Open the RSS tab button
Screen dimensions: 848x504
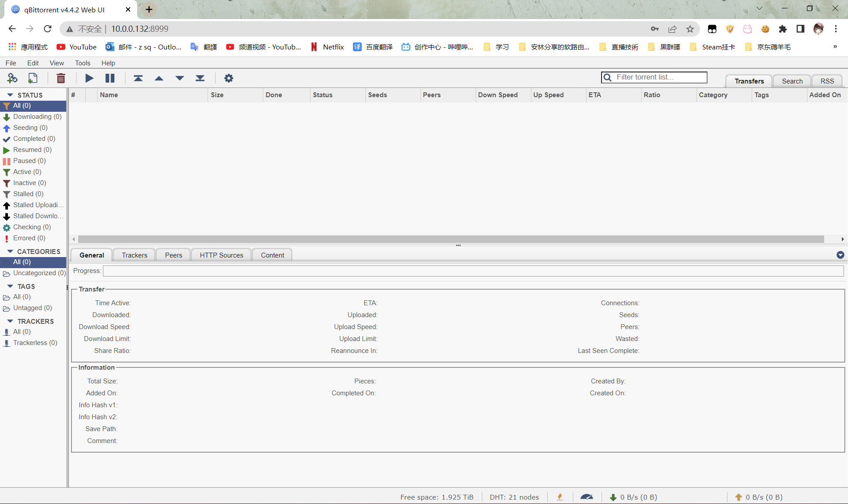(827, 81)
